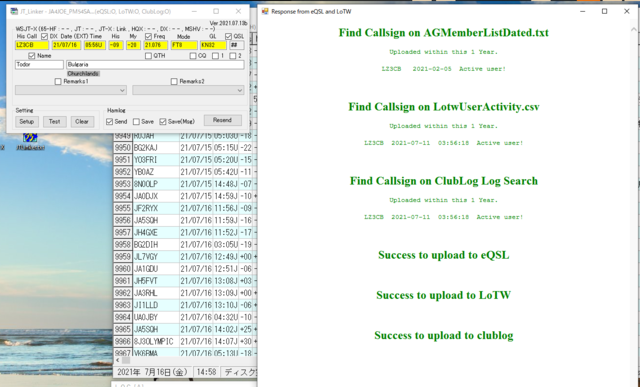
Task: Select log row 9950 callsign BG2KAJ
Action: point(156,148)
